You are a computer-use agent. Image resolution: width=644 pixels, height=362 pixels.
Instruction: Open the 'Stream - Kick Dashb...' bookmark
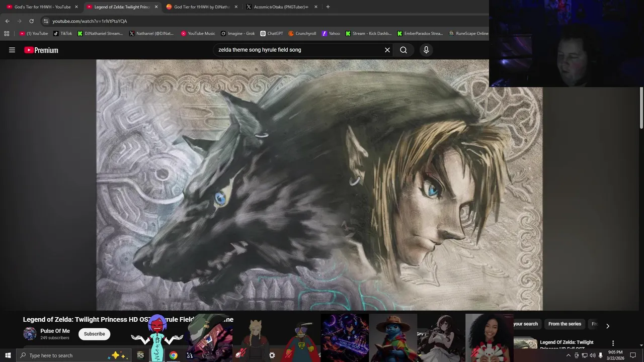368,34
